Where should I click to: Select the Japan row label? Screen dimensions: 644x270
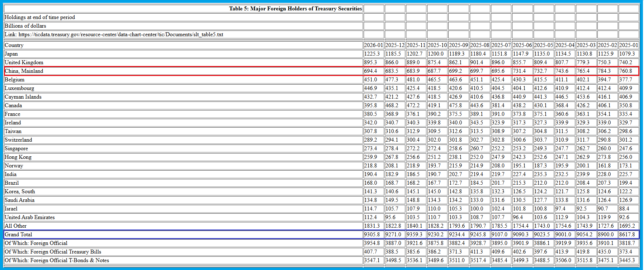coord(11,54)
